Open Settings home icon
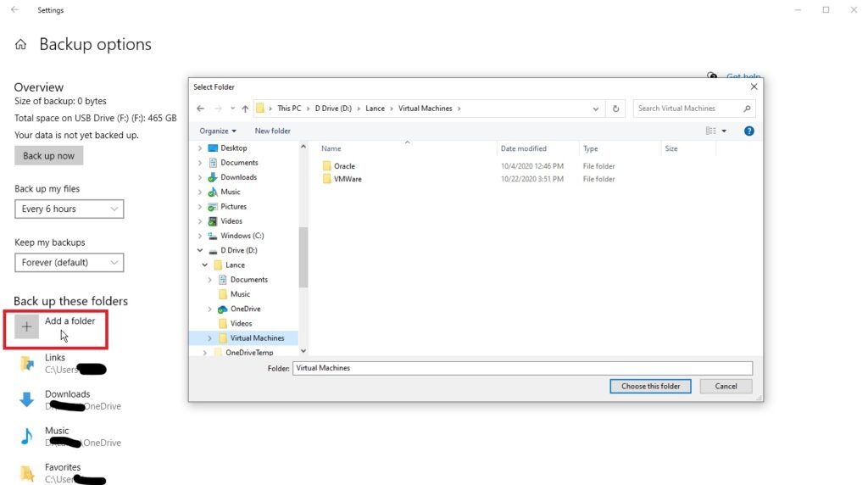 point(20,44)
